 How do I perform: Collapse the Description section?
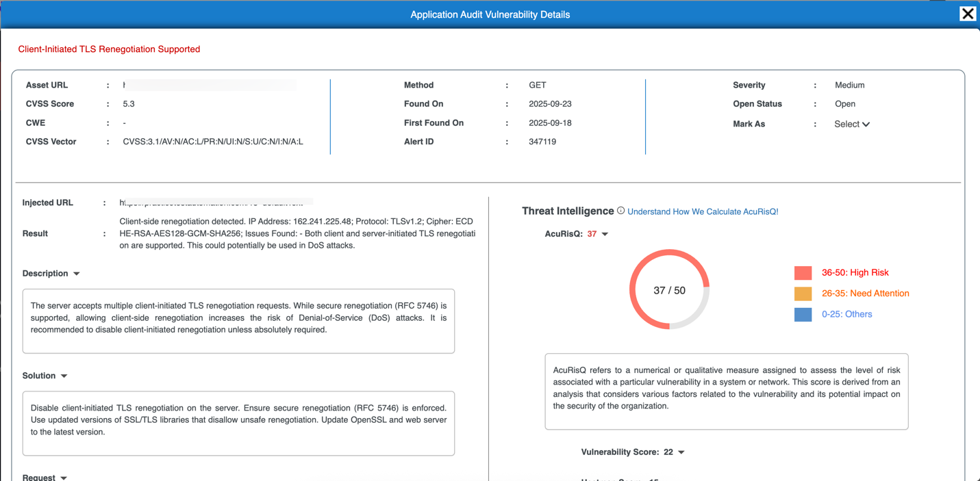[75, 273]
